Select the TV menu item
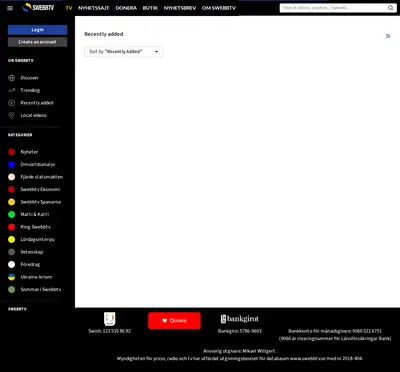The height and width of the screenshot is (372, 400). [x=69, y=8]
